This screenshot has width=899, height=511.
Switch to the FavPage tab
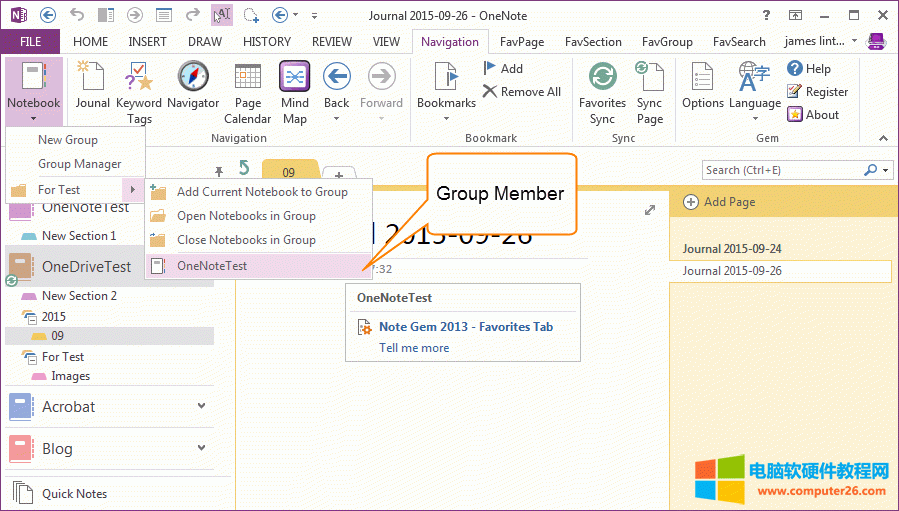[x=524, y=42]
